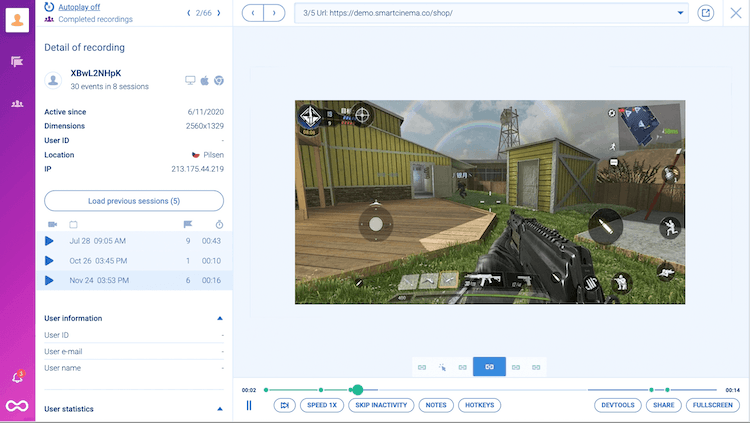This screenshot has height=423, width=750.
Task: Click next page arrow above the player
Action: tap(274, 13)
